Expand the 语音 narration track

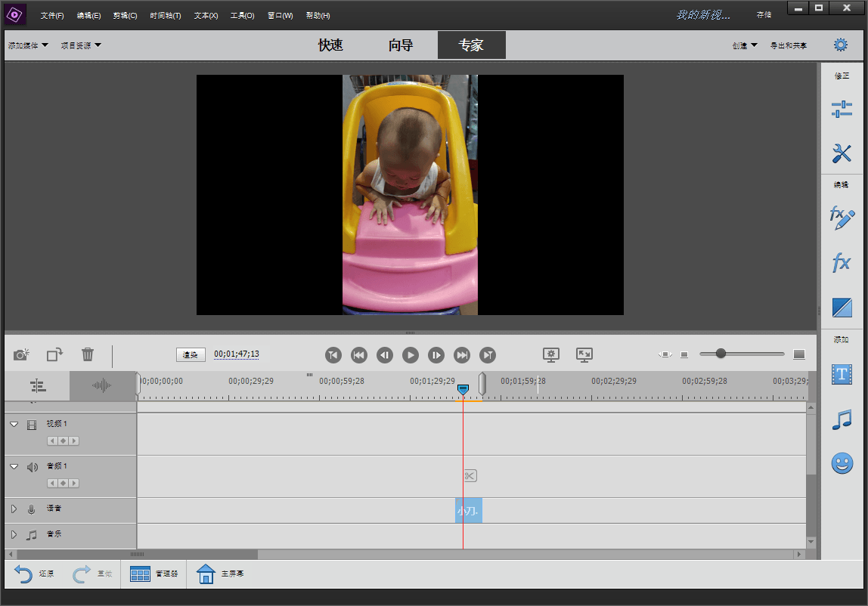click(14, 509)
